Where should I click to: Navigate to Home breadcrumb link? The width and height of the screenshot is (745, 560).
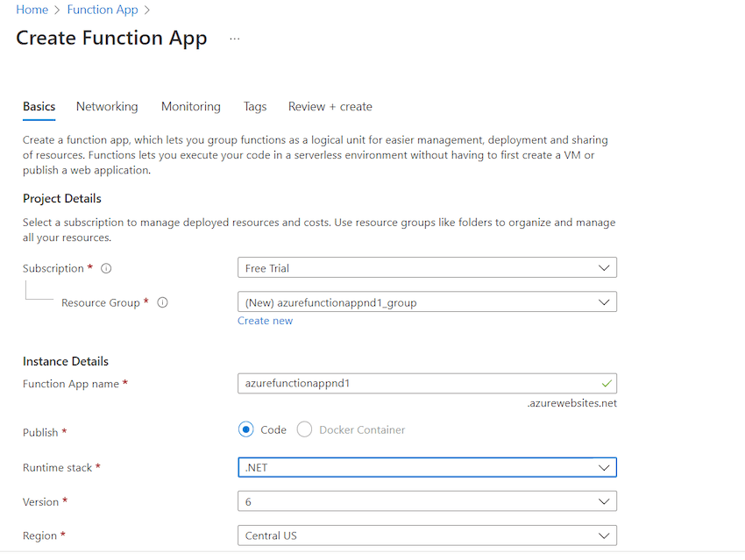tap(32, 10)
